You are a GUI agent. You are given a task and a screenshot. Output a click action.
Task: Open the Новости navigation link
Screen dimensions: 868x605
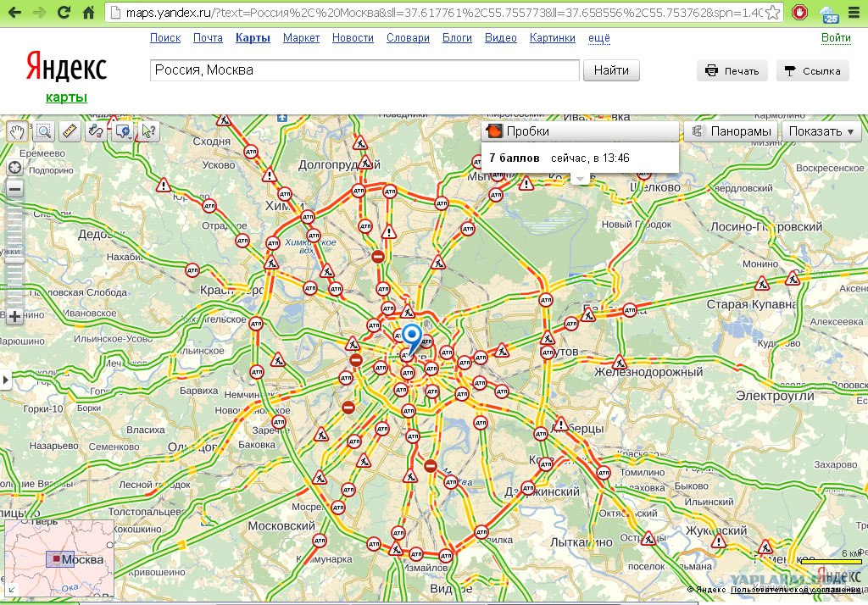tap(353, 37)
